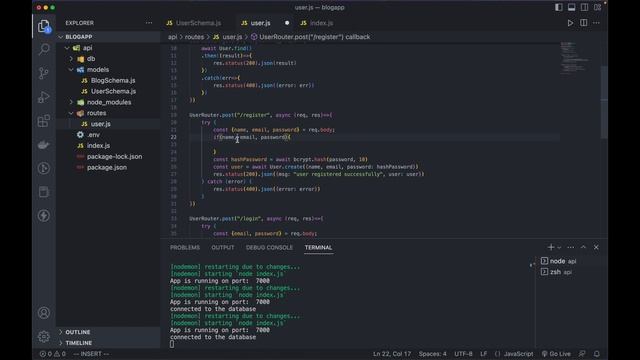Click the routes breadcrumb segment
Image resolution: width=640 pixels, height=360 pixels.
(194, 37)
